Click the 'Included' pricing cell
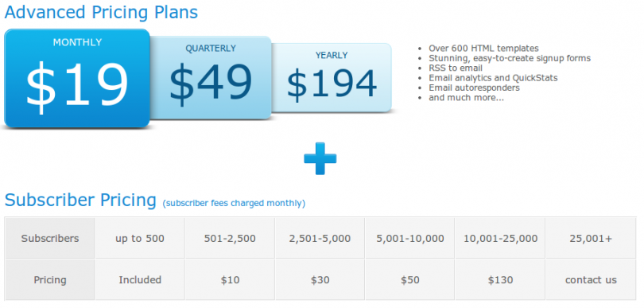This screenshot has height=308, width=644. 140,280
